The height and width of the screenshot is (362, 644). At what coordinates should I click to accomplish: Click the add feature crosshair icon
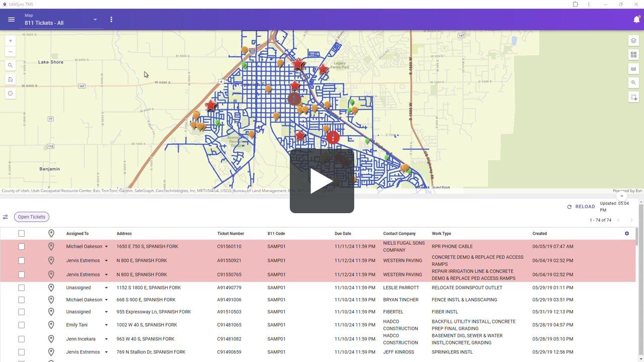point(633,97)
